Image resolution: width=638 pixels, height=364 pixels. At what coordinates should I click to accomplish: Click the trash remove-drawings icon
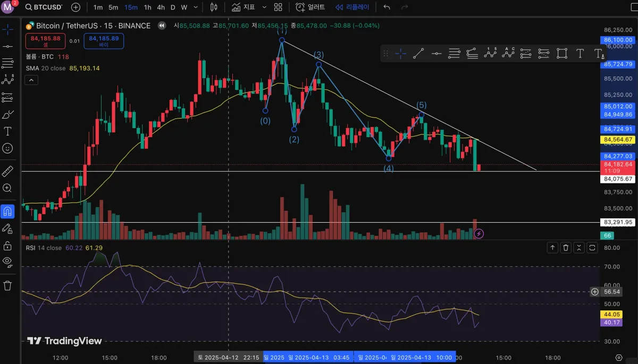[7, 285]
